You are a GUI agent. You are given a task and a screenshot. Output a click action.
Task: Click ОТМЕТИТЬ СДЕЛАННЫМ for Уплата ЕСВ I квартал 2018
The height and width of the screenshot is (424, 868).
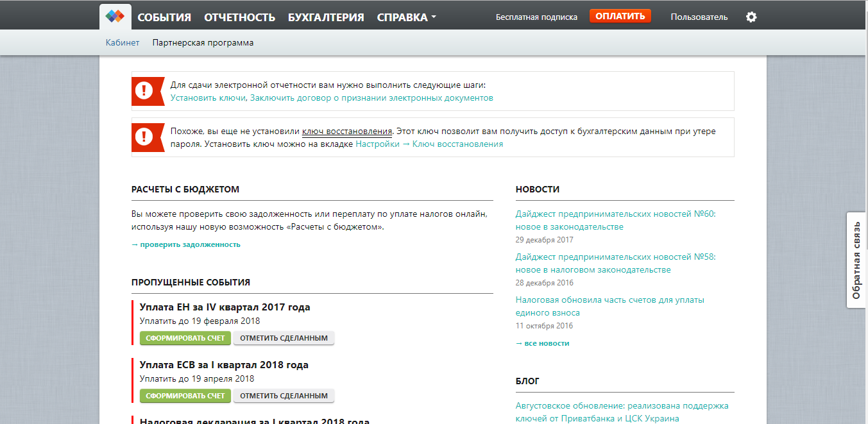coord(284,396)
